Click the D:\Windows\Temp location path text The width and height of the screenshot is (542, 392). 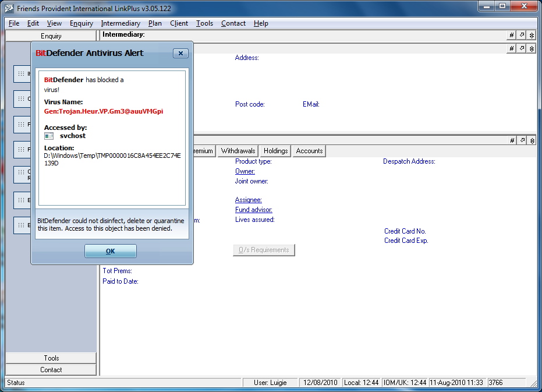point(112,159)
